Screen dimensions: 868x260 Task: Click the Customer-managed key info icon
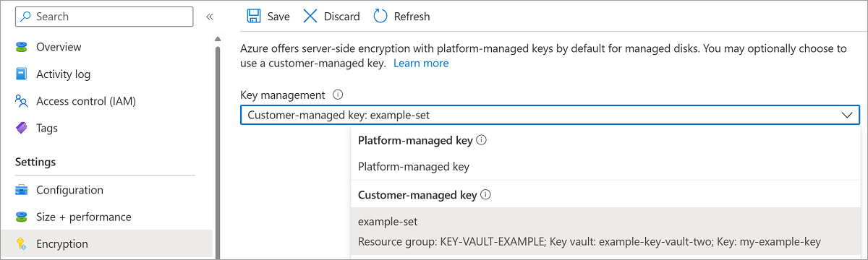pyautogui.click(x=485, y=195)
